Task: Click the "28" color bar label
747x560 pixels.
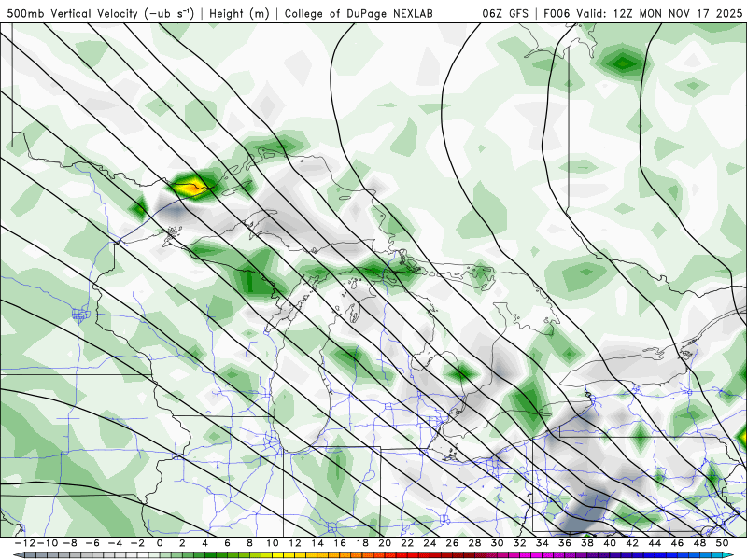Action: point(474,543)
